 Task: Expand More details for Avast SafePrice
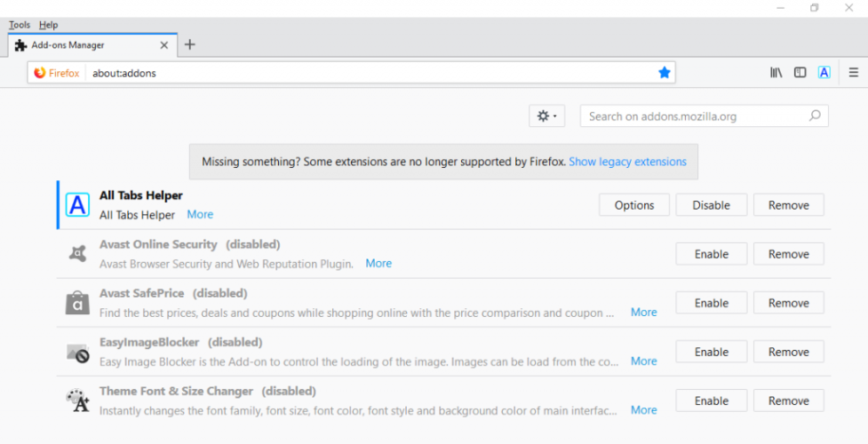pos(644,313)
